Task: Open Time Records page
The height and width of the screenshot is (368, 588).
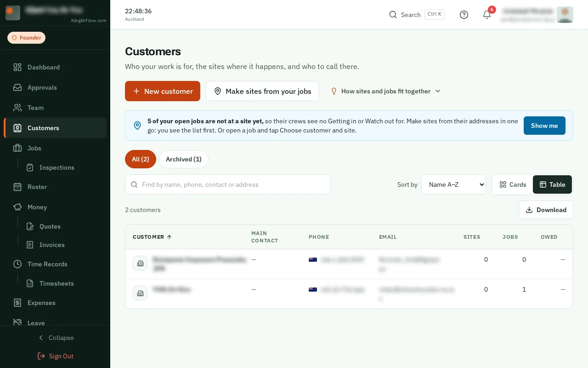Action: tap(55, 264)
